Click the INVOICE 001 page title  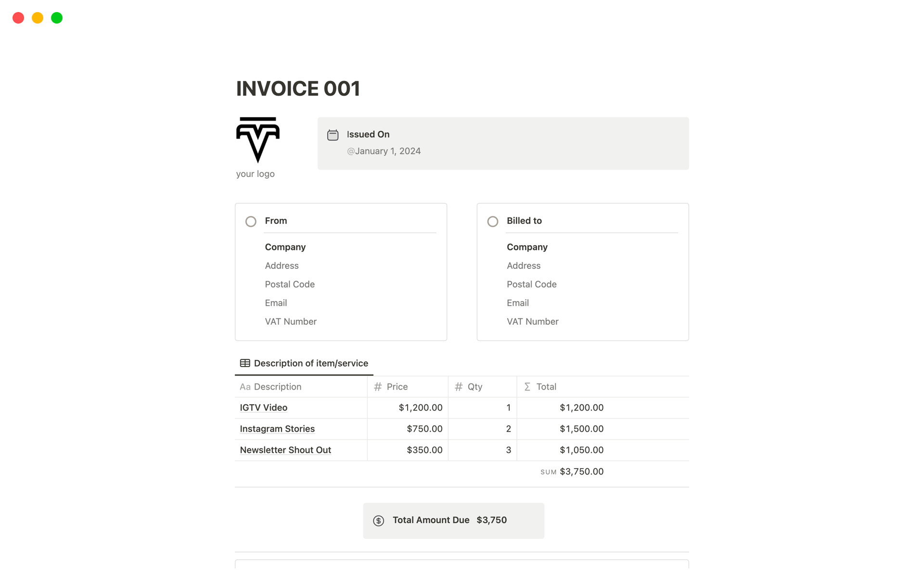point(297,89)
